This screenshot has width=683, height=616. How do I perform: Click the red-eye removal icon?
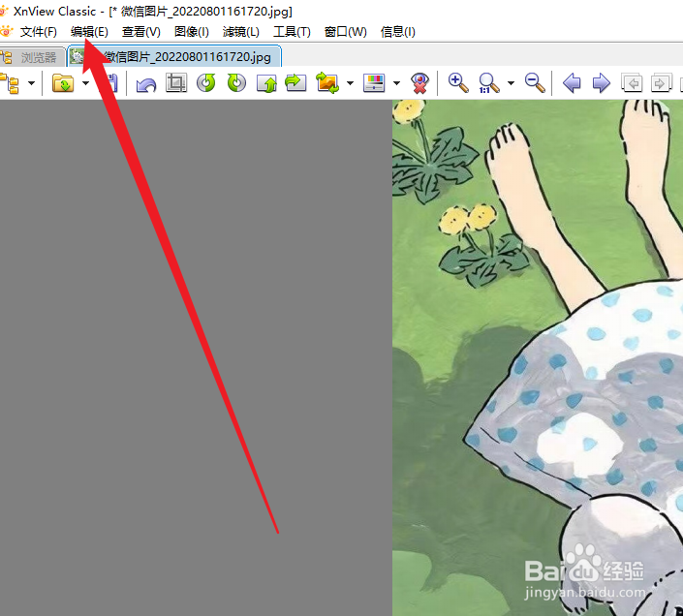click(x=420, y=82)
